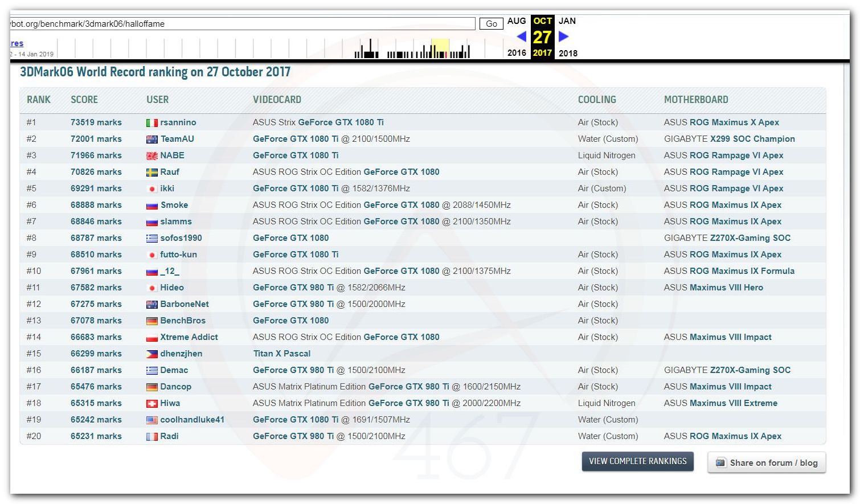Click the Philippine flag beside dhenzjhen
The image size is (860, 504).
coord(151,354)
